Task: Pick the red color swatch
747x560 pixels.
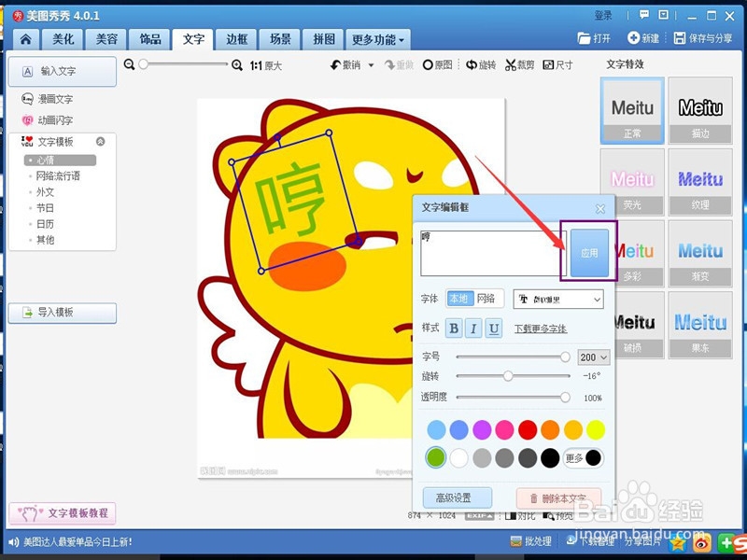Action: coord(528,430)
